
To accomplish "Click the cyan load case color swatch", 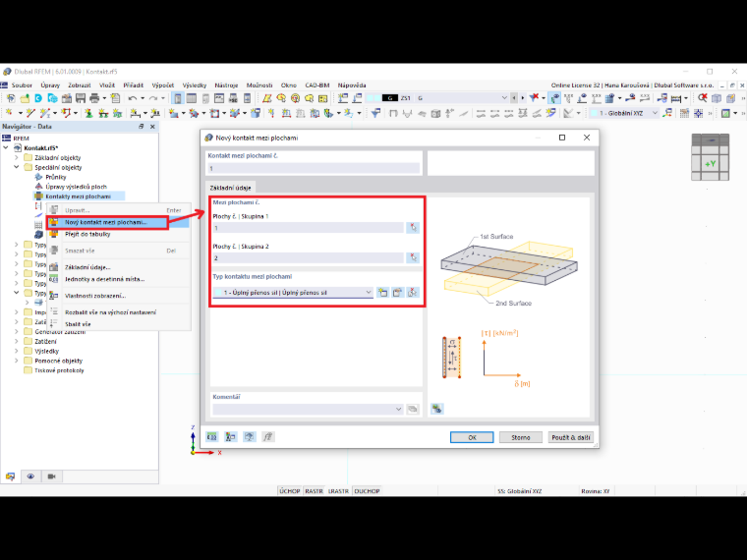I will point(373,98).
